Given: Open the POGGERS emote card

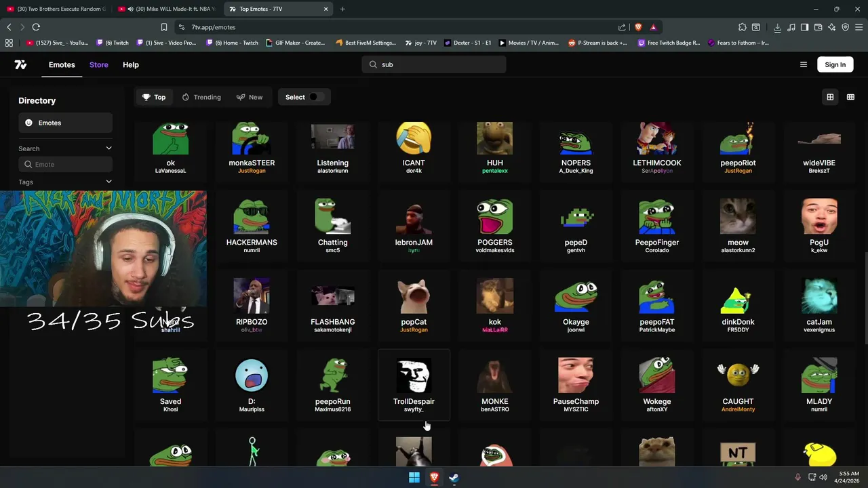Looking at the screenshot, I should coord(495,226).
